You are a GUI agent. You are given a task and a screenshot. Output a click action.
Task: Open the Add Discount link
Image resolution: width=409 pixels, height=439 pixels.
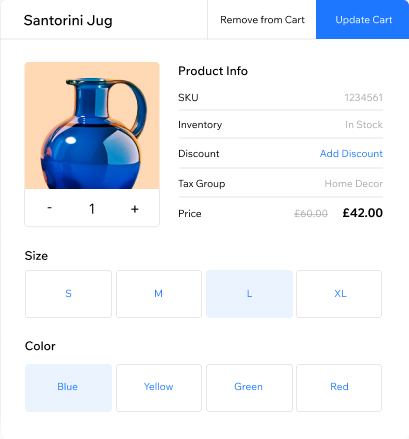[x=351, y=154]
